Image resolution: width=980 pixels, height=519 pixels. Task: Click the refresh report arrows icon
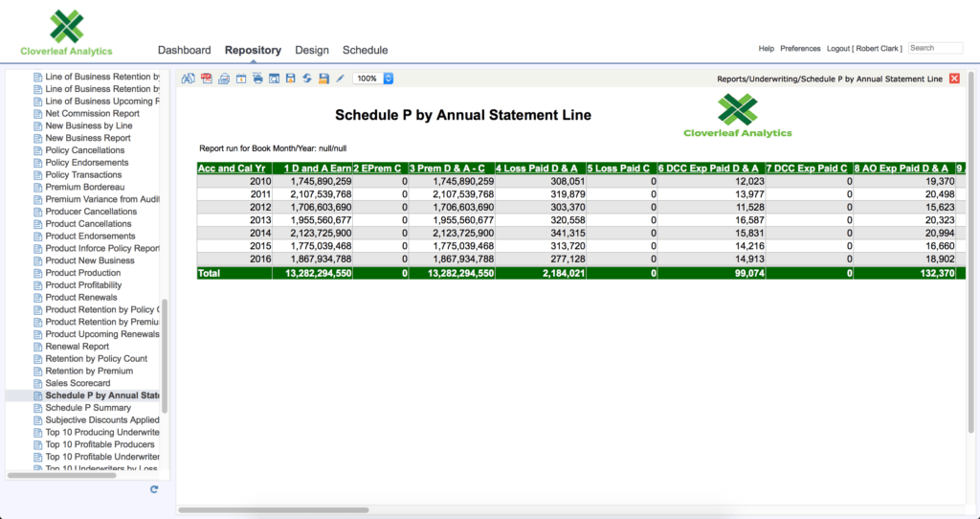click(307, 79)
